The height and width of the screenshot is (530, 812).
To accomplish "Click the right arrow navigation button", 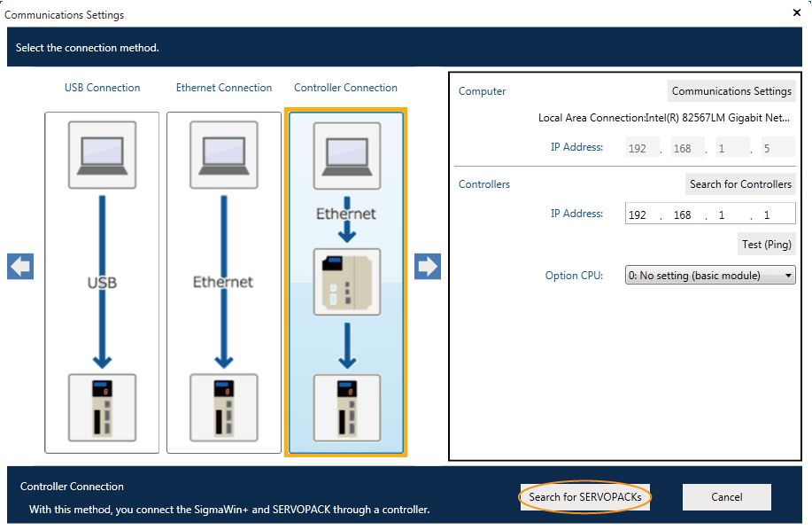I will [x=428, y=267].
